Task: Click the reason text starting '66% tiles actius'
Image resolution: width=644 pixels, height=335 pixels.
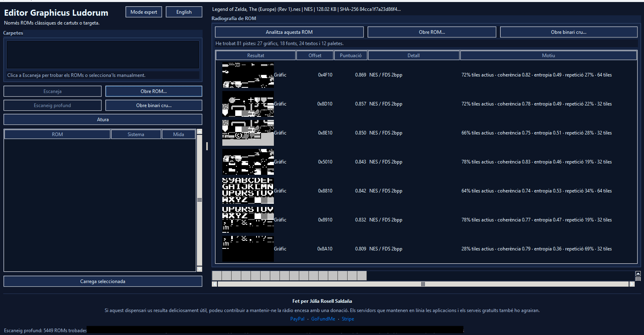Action: tap(536, 133)
